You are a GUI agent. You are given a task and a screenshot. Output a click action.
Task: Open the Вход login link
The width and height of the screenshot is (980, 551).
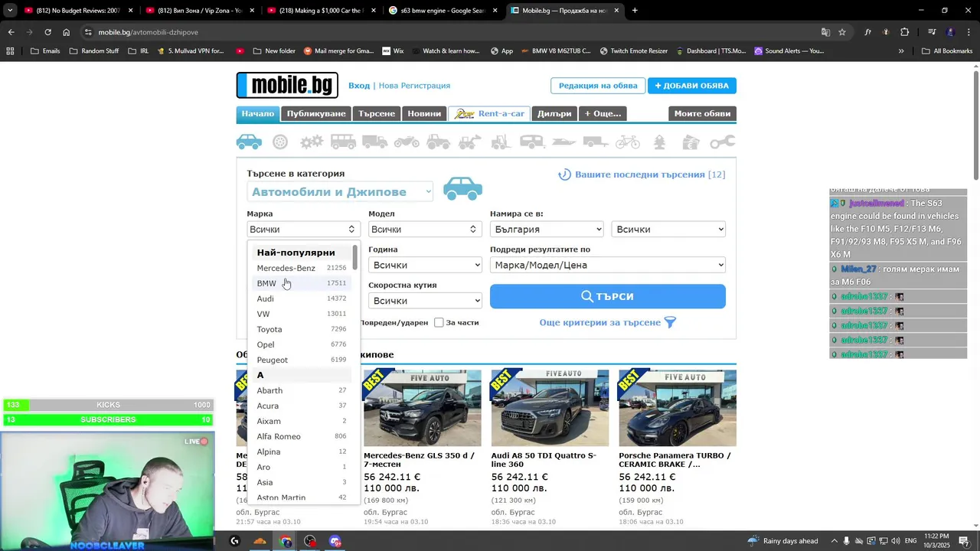click(x=359, y=86)
